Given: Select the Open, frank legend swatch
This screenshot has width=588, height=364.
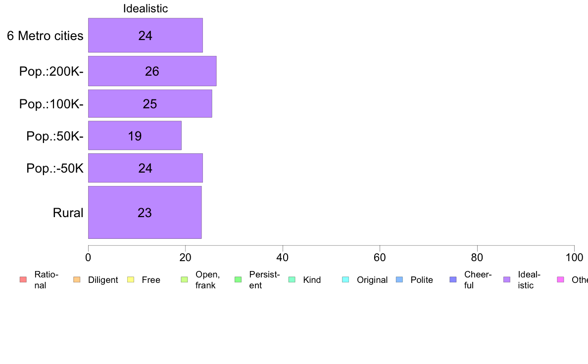Looking at the screenshot, I should 184,279.
